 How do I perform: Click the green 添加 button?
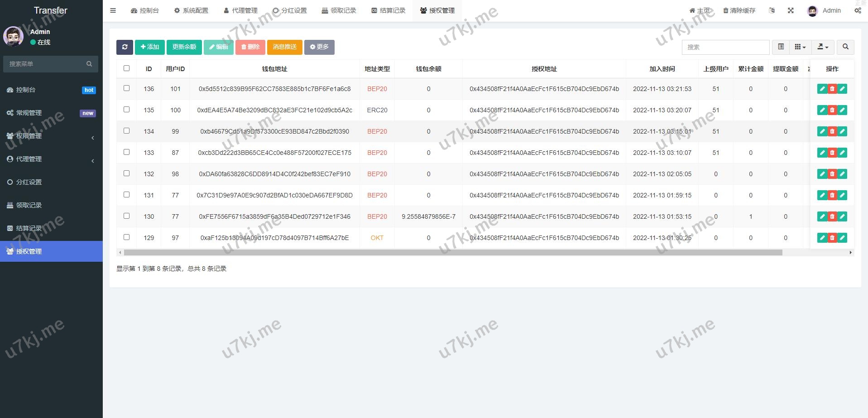tap(149, 47)
